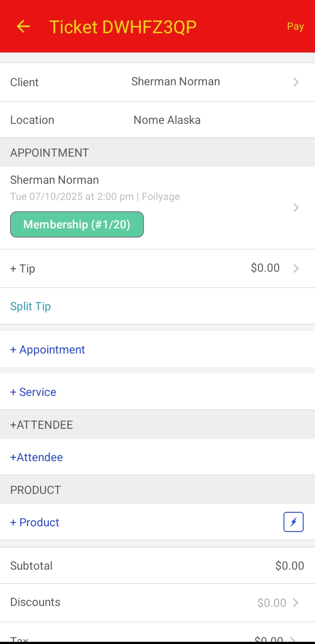Tap the $0.00 tip amount
This screenshot has width=315, height=644.
[265, 268]
